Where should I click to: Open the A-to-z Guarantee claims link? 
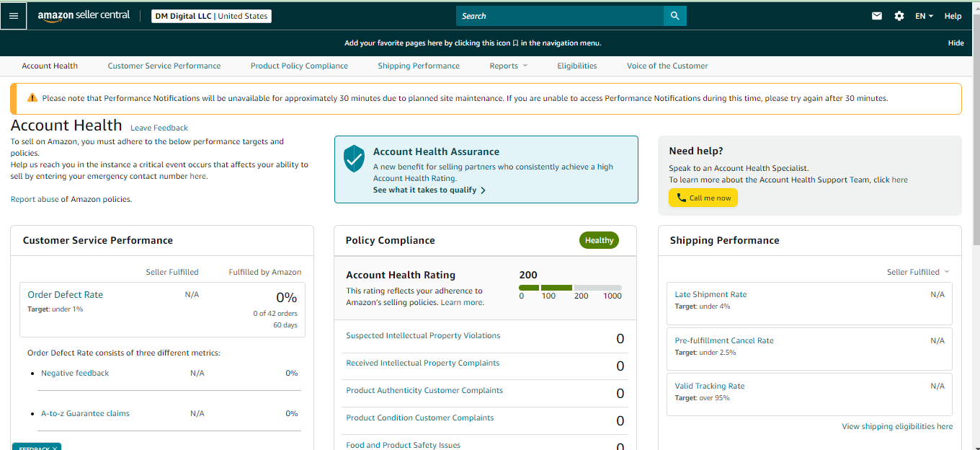(85, 413)
